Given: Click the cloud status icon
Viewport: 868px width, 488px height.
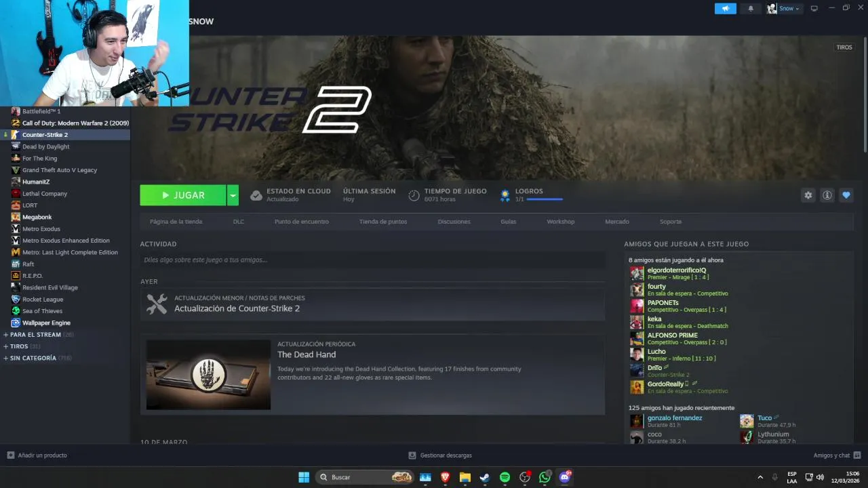Looking at the screenshot, I should click(x=256, y=195).
